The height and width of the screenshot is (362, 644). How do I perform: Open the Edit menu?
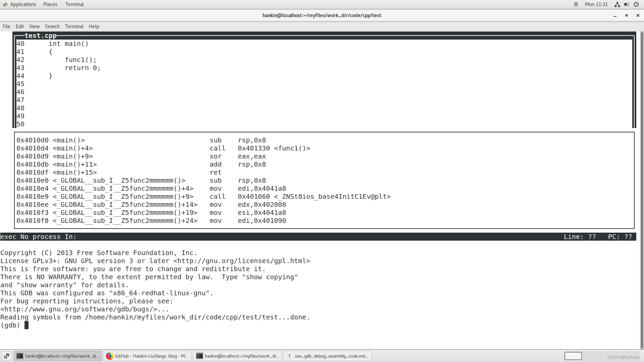pos(20,26)
